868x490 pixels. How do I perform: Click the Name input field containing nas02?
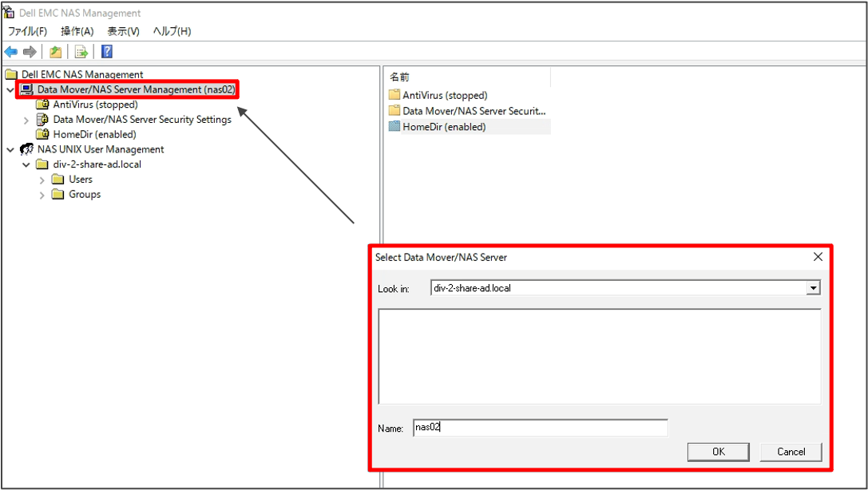tap(540, 428)
